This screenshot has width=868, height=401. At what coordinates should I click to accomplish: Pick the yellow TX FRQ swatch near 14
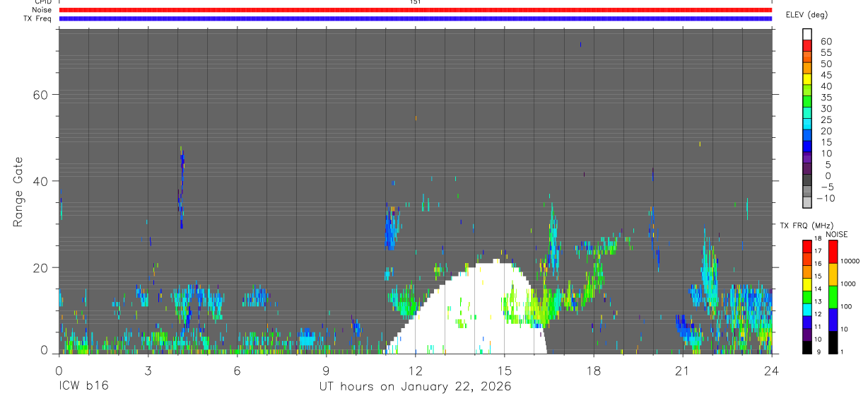pos(807,284)
